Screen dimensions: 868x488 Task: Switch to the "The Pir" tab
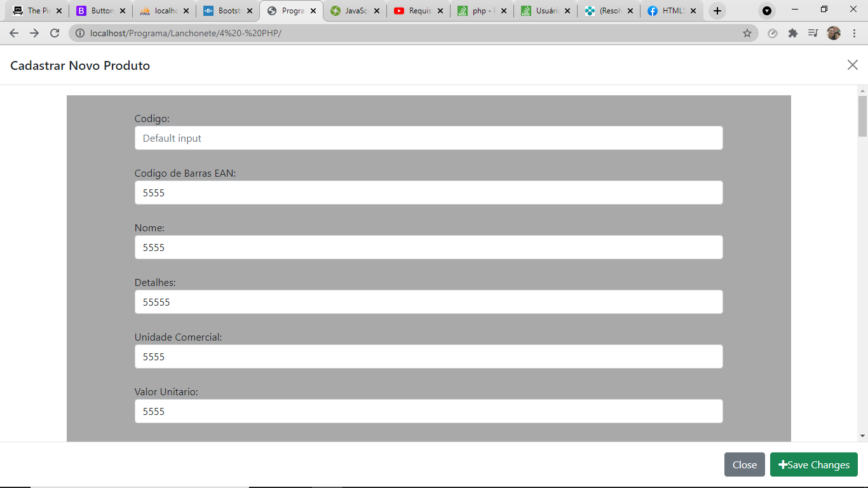click(x=37, y=11)
